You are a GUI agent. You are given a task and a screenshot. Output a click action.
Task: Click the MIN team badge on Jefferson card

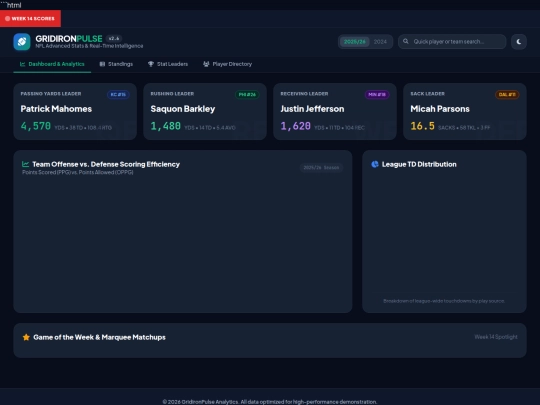(377, 94)
